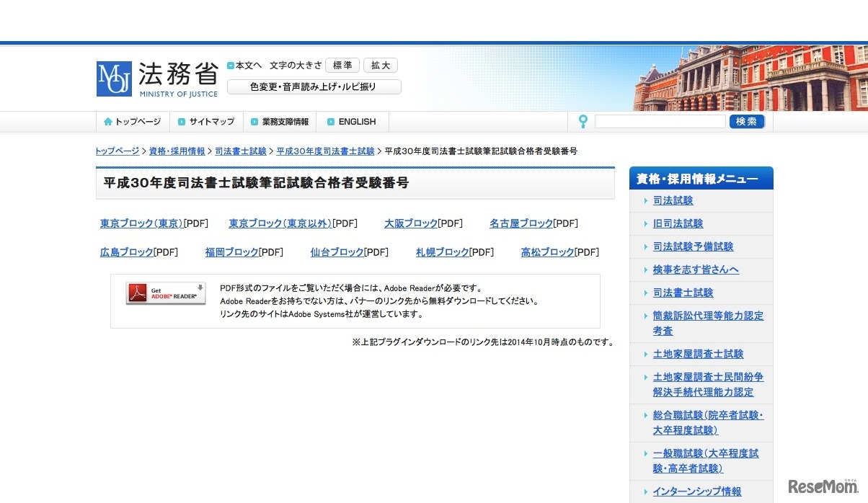Toggle 色変更・音声読み上げ・ルビ振り options
Viewport: 868px width, 503px height.
pos(314,86)
